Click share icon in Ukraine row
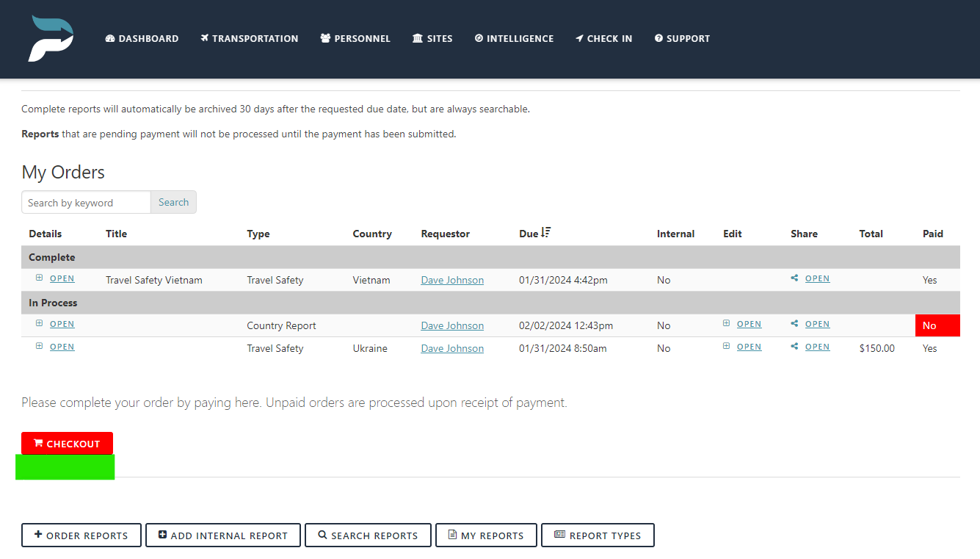 [x=794, y=347]
